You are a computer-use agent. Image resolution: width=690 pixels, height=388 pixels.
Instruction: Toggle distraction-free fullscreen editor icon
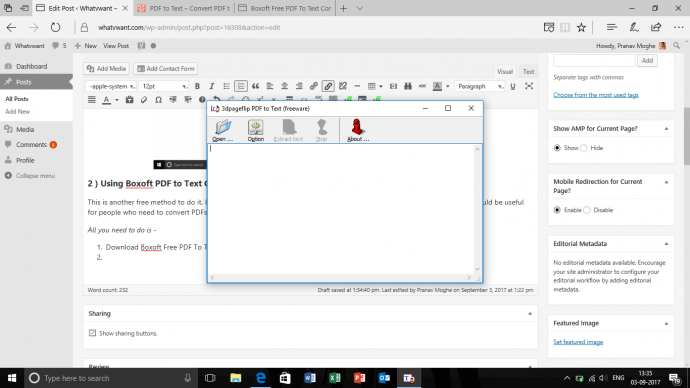click(529, 86)
